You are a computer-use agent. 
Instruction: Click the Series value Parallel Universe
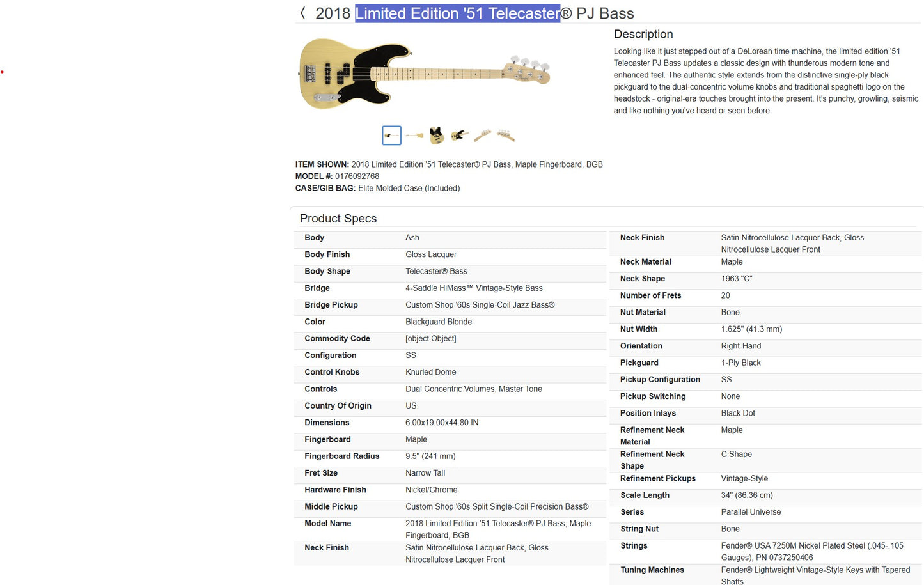point(751,512)
